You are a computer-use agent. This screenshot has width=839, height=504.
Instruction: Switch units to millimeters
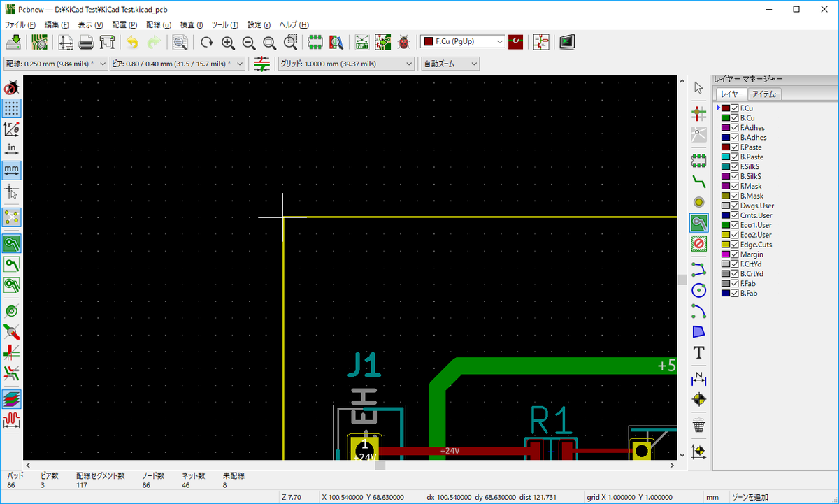(x=12, y=169)
